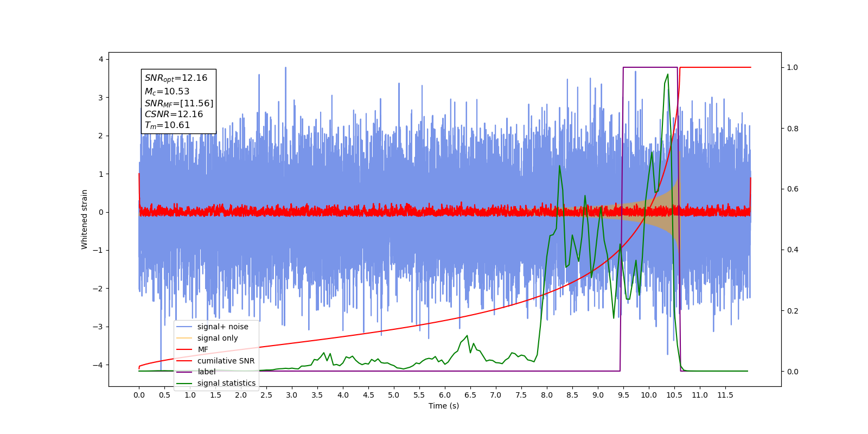
Task: Click the 0.0 tick on the time axis
Action: (139, 395)
